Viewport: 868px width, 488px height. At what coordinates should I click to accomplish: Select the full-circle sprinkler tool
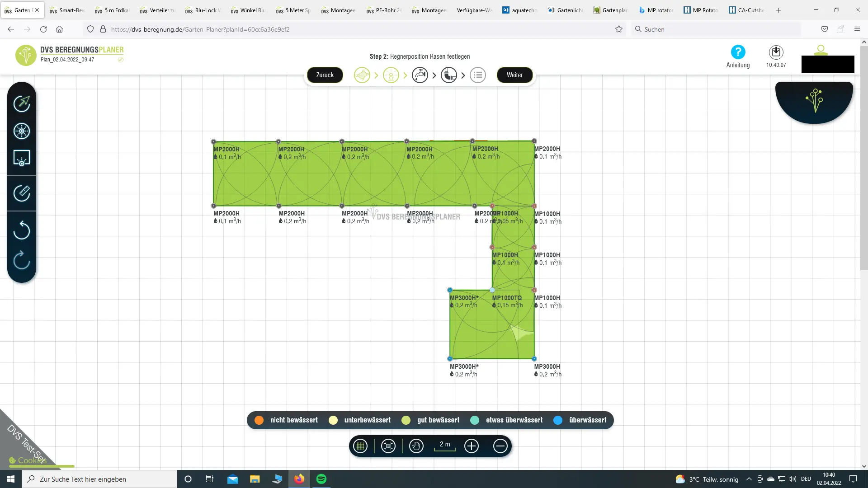click(22, 131)
